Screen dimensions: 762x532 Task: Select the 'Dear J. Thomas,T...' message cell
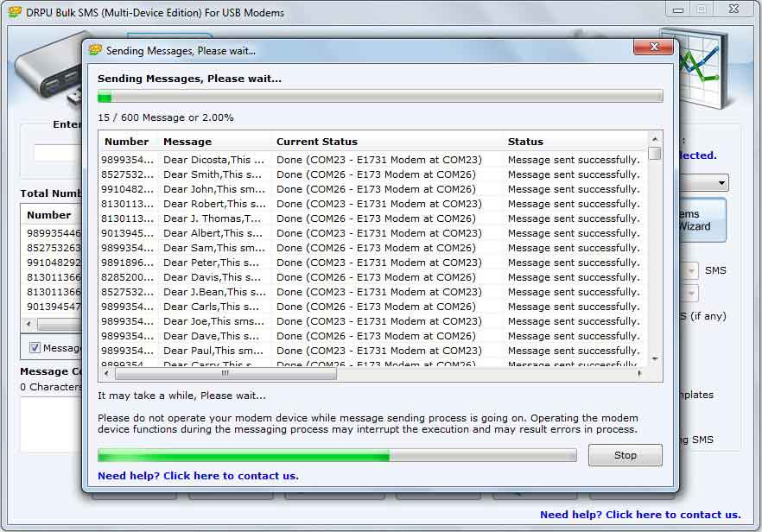point(212,218)
